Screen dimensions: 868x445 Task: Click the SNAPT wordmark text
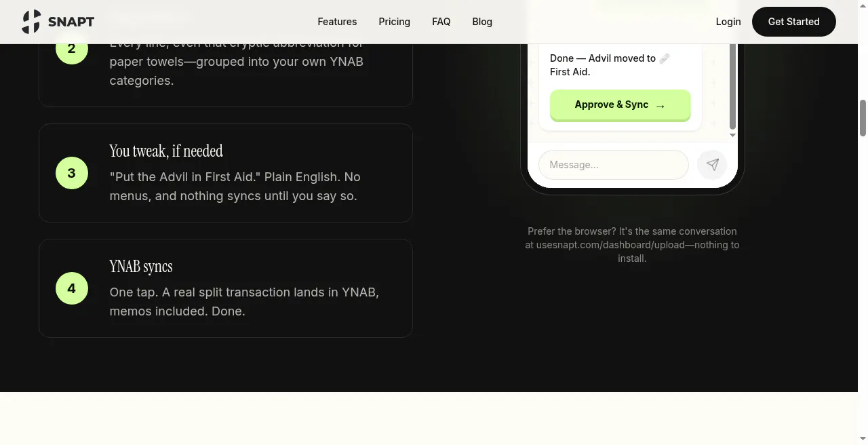(x=71, y=22)
